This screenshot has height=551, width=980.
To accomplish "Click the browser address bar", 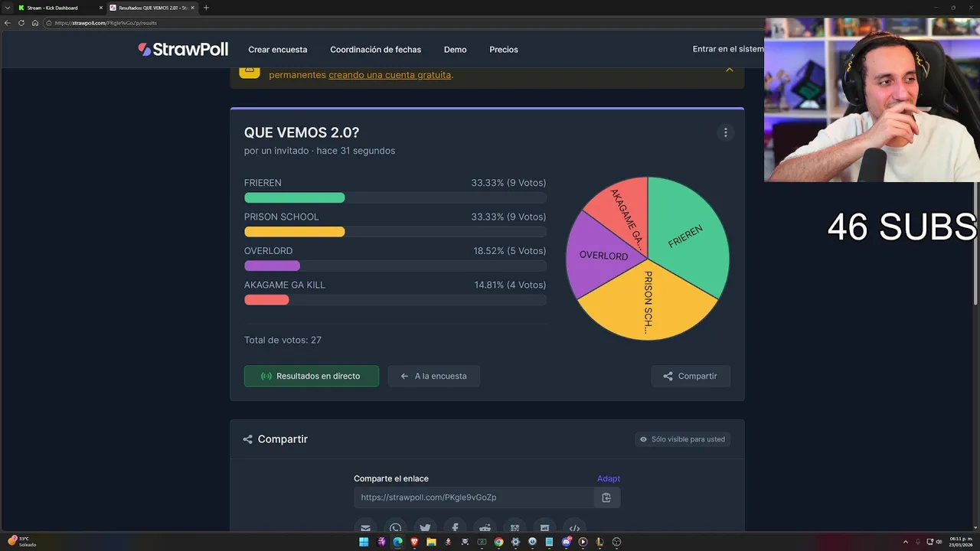I will (402, 23).
